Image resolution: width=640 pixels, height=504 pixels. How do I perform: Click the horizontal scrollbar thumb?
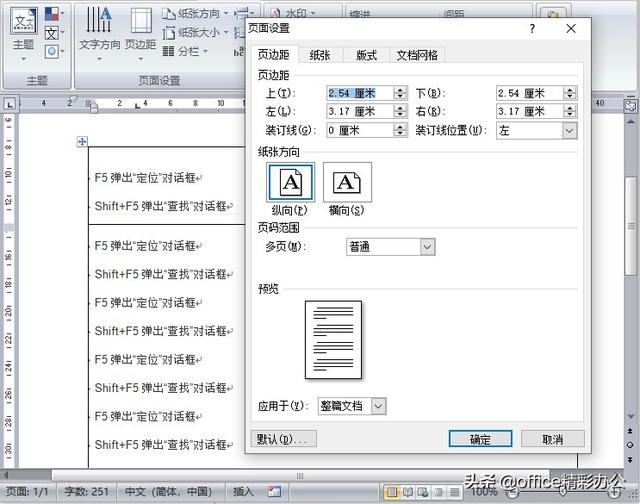click(x=300, y=476)
